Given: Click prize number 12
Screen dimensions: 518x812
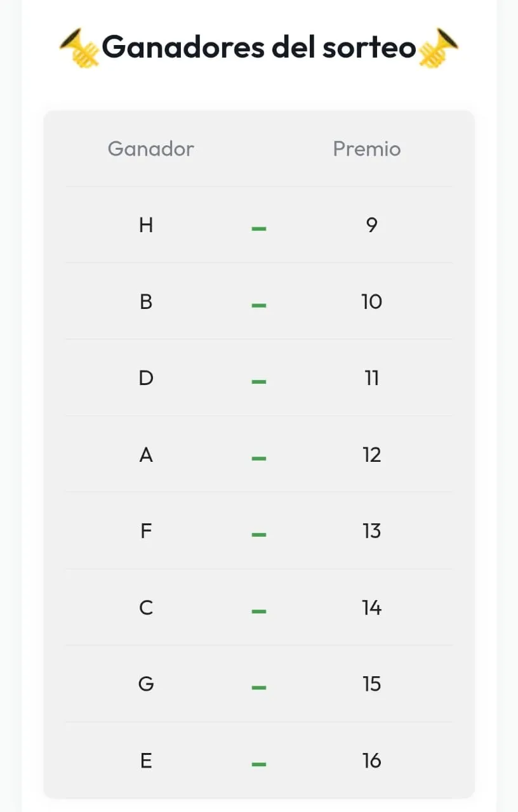Looking at the screenshot, I should point(372,454).
